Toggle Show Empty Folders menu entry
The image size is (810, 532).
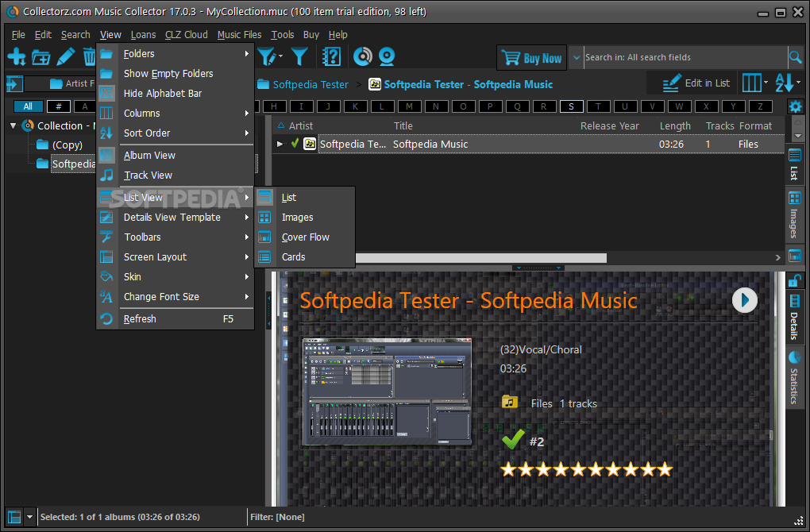(x=175, y=73)
